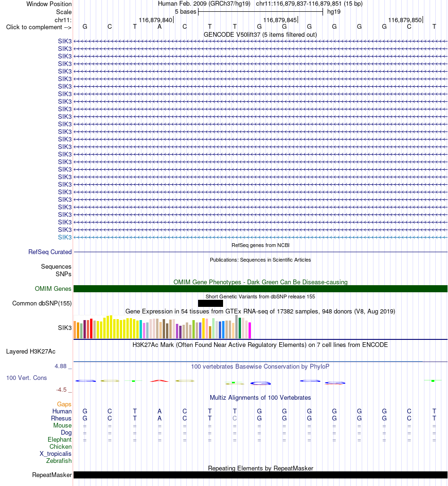Open the GTEx Gene Expression track title
Screen dimensions: 448x486
[260, 311]
